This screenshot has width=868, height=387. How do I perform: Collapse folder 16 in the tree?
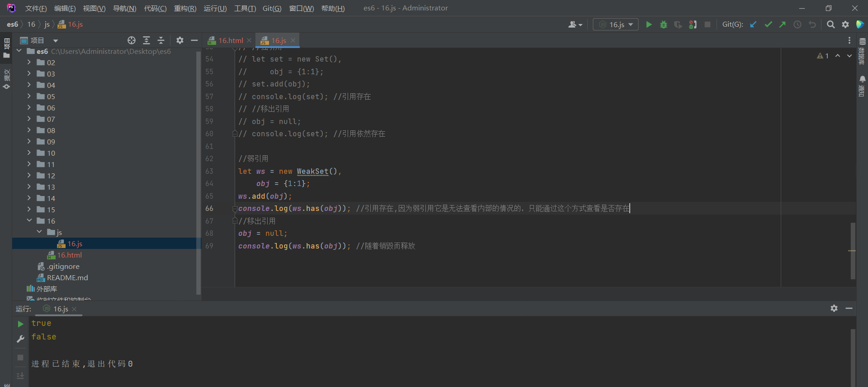click(29, 220)
